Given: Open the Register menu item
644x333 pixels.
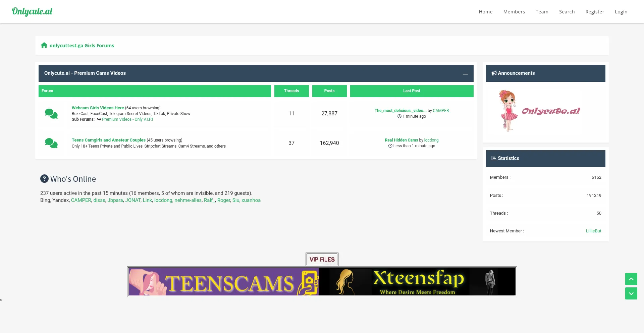Looking at the screenshot, I should click(595, 12).
